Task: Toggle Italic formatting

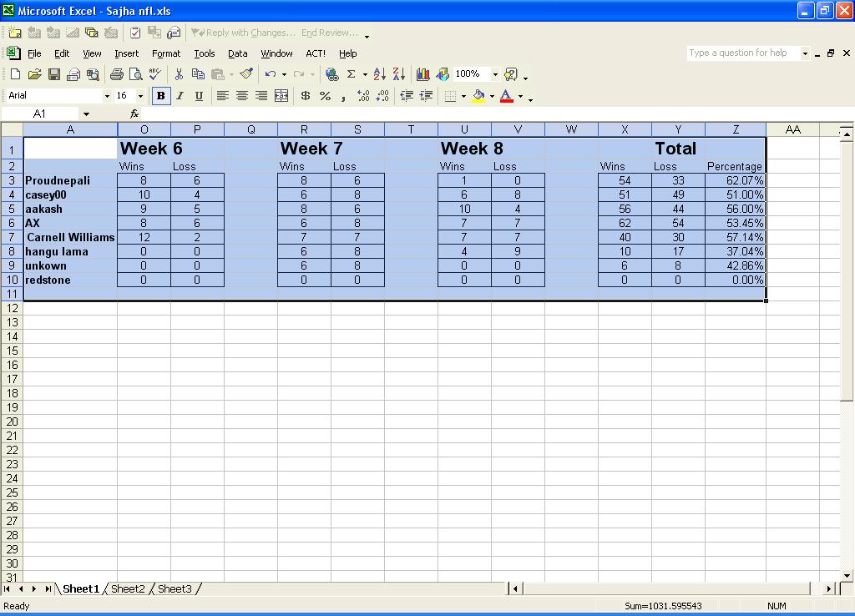Action: 180,96
